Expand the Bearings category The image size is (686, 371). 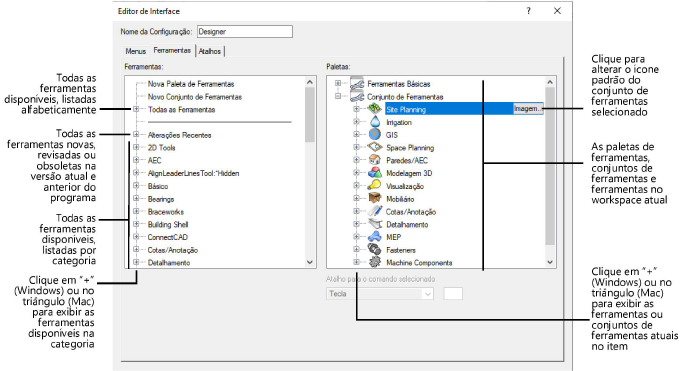[x=136, y=198]
